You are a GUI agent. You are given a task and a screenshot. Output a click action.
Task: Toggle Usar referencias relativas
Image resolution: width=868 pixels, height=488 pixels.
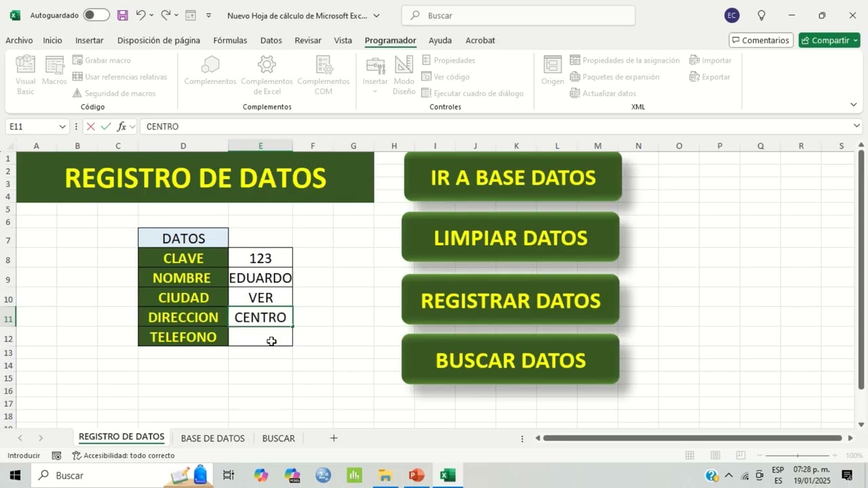tap(120, 77)
